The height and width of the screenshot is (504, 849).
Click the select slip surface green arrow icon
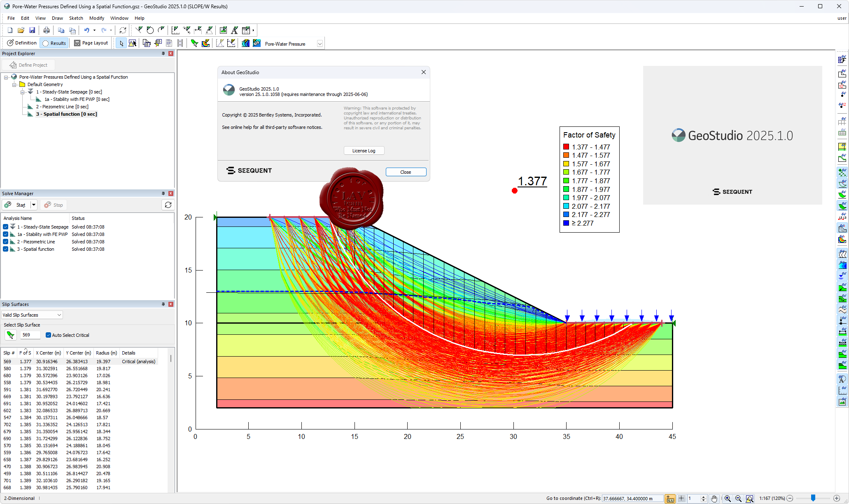pyautogui.click(x=11, y=335)
